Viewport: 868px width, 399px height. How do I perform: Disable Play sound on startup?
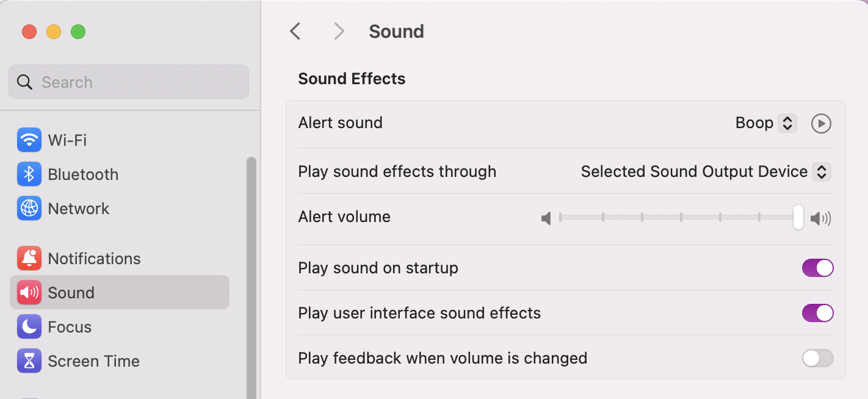(817, 267)
